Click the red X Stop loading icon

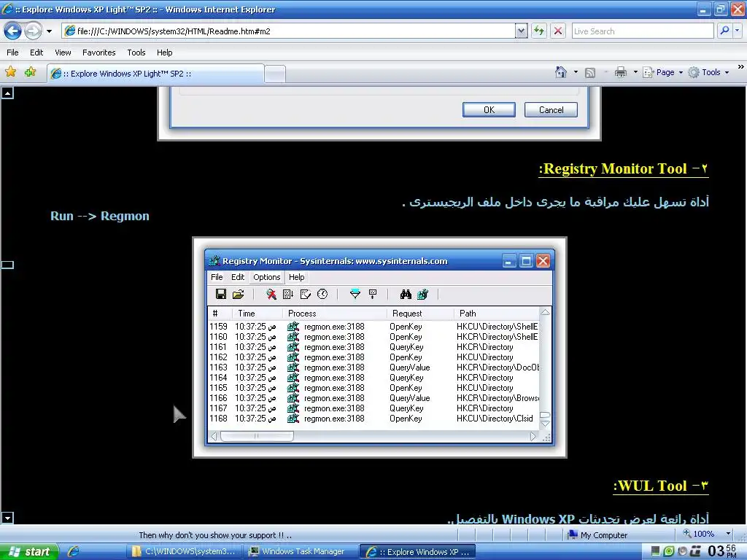click(558, 31)
